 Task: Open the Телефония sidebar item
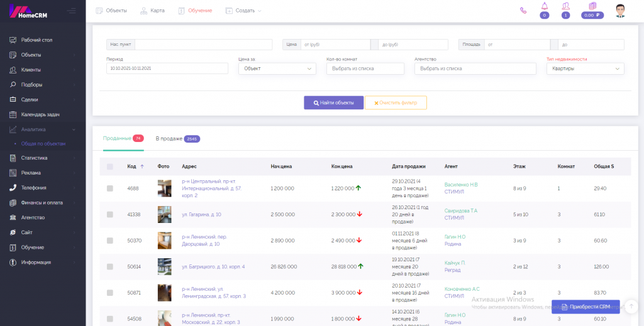[x=34, y=188]
